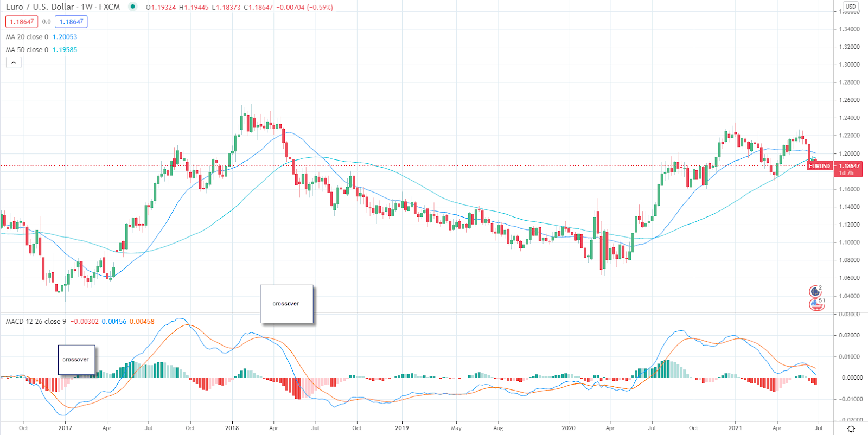Click the MA 50 value 1.19585
868x435 pixels.
coord(65,50)
